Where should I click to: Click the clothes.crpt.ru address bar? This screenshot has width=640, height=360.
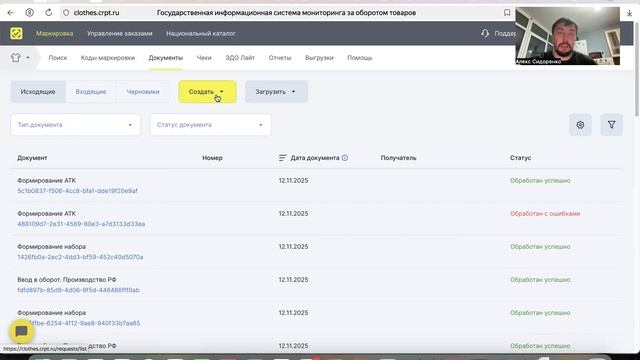pos(96,13)
